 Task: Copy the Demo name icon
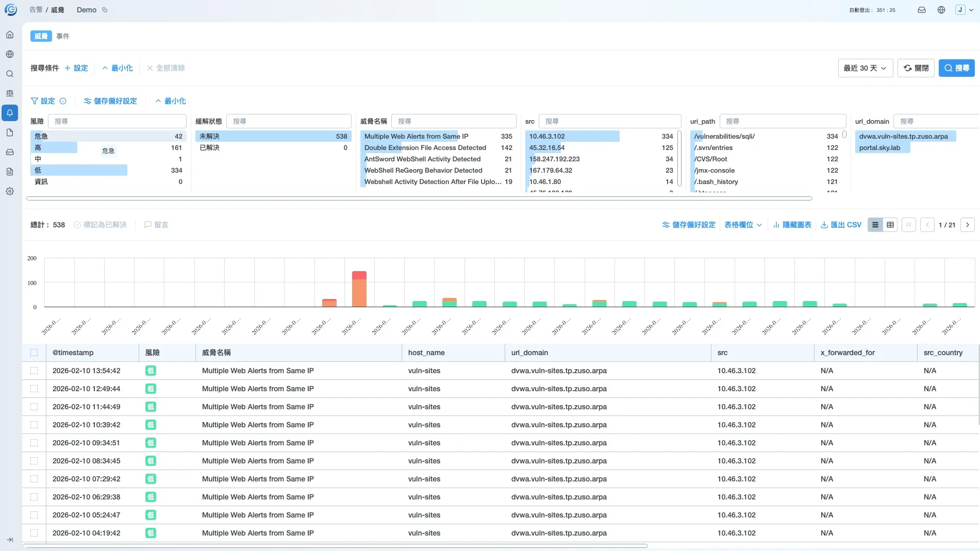tap(105, 10)
